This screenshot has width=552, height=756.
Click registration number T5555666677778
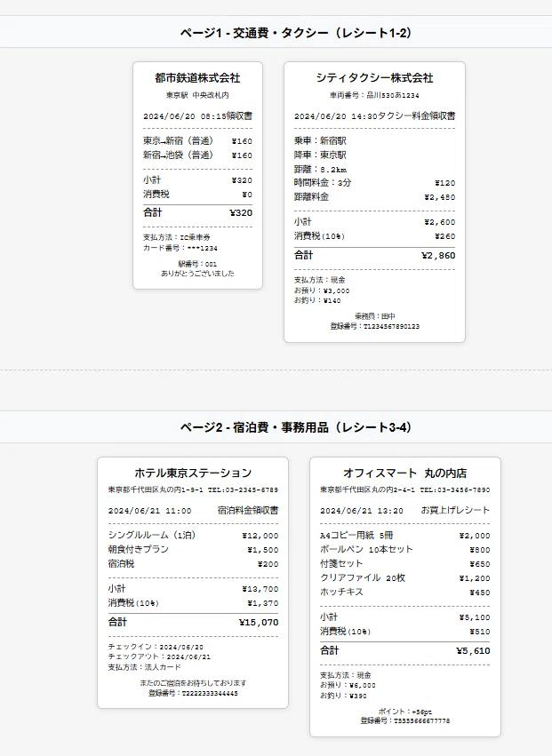click(404, 721)
